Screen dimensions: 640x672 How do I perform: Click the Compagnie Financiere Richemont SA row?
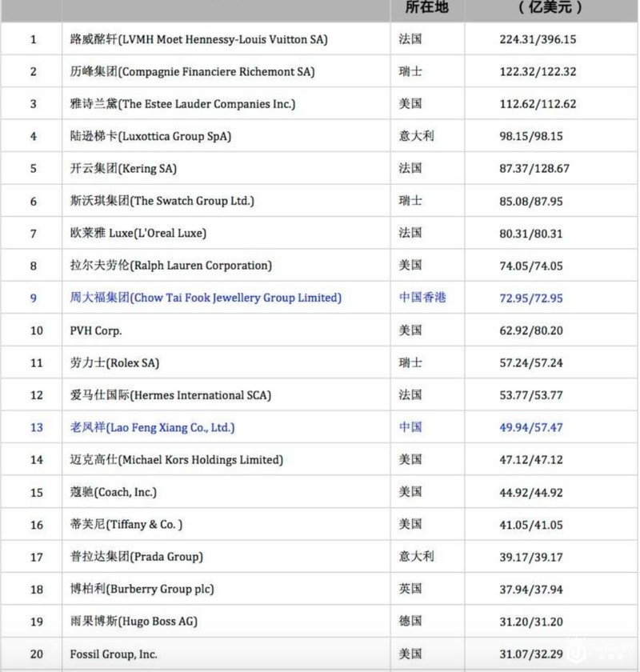click(x=192, y=71)
